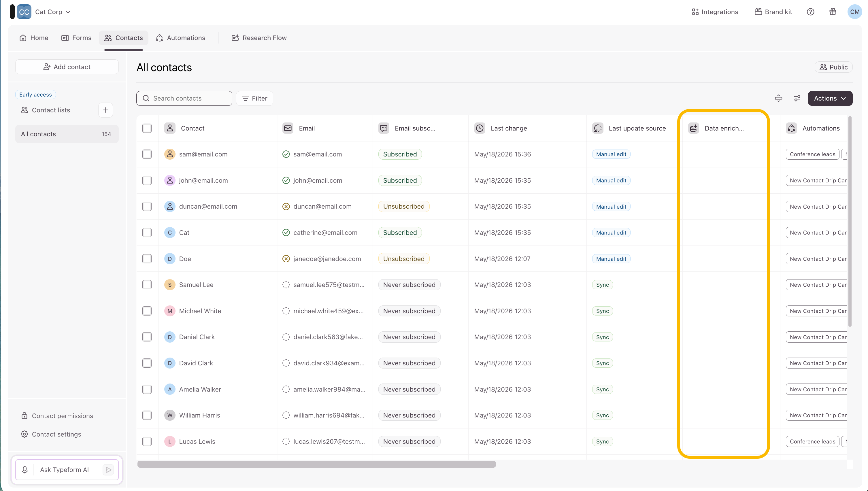Select All contacts in the sidebar
The height and width of the screenshot is (491, 868).
coord(67,134)
